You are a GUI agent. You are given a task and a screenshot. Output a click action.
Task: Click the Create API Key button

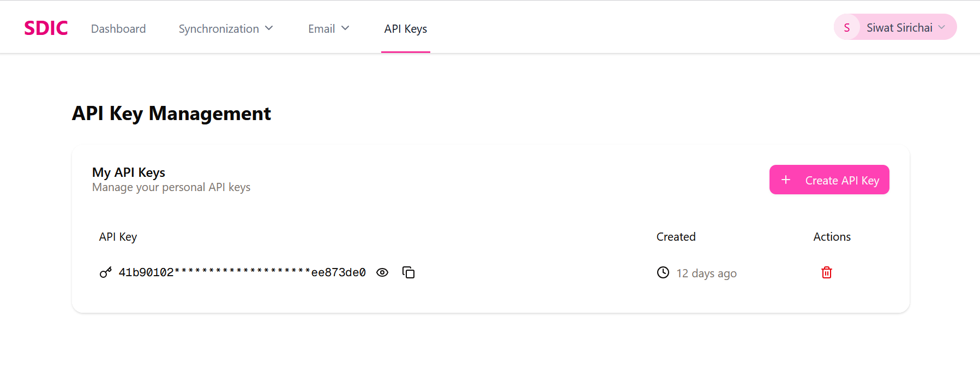click(x=829, y=180)
